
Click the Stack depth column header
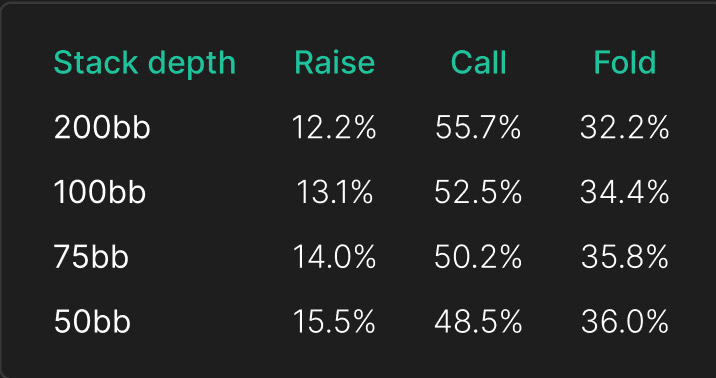click(x=145, y=63)
